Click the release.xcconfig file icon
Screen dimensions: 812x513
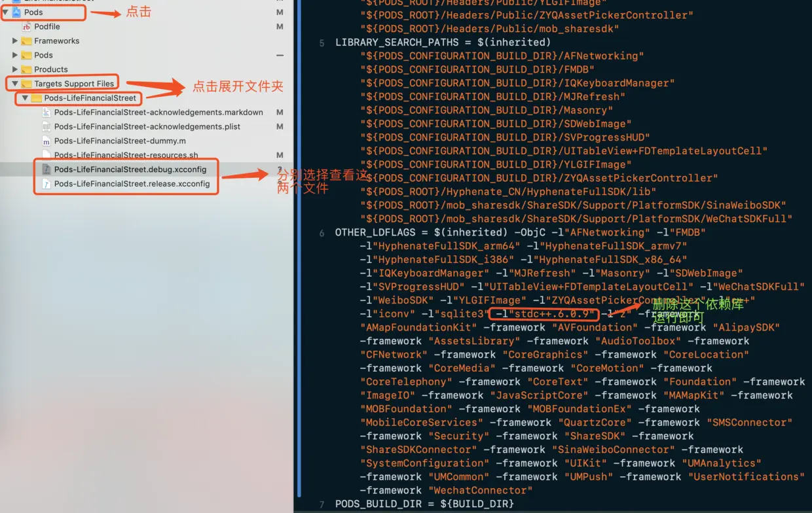point(46,184)
